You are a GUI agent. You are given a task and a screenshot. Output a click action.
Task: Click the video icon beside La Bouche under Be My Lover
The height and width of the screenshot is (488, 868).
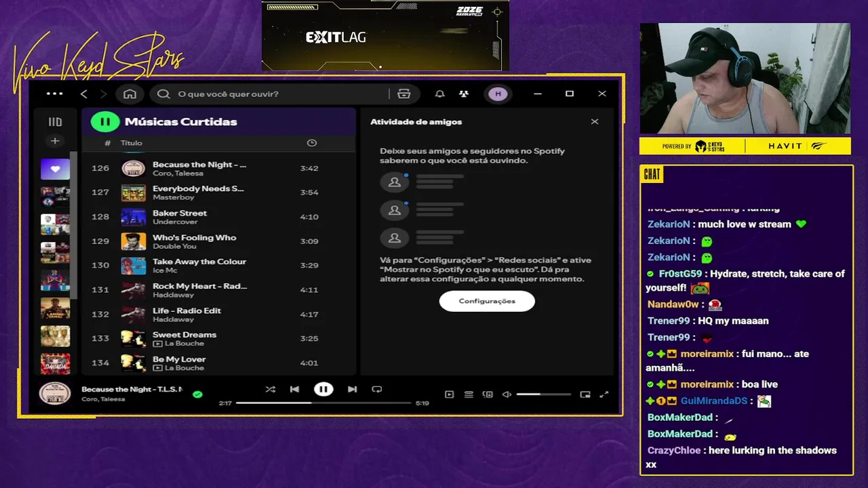click(157, 368)
